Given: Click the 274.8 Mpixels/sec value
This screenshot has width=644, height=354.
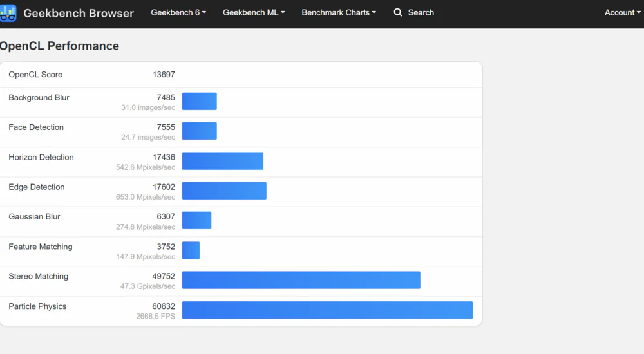Looking at the screenshot, I should point(146,227).
